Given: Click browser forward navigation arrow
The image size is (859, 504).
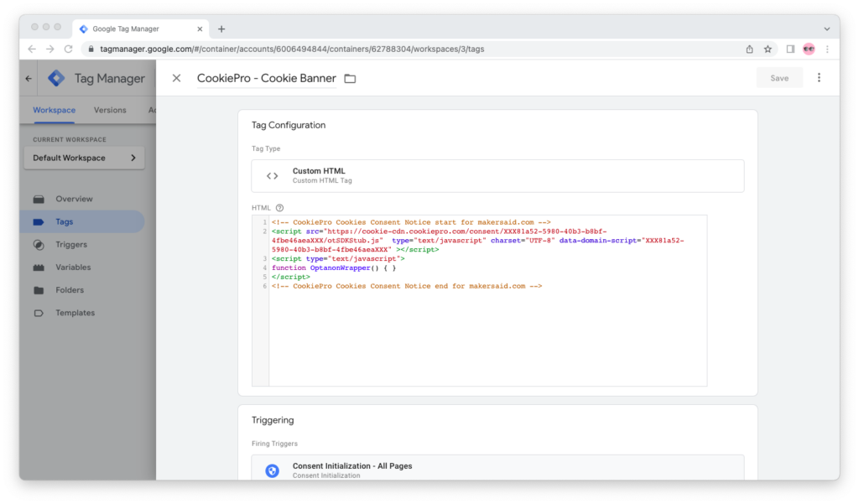Looking at the screenshot, I should click(49, 49).
